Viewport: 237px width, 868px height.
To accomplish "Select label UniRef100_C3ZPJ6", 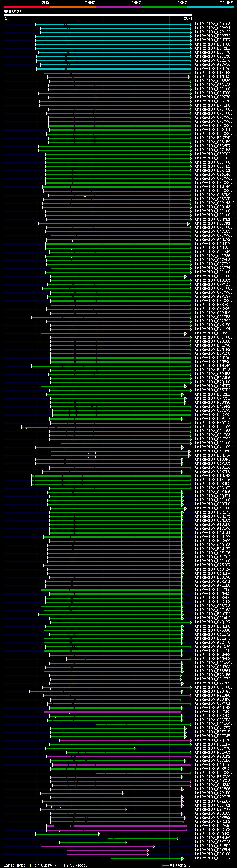I will 213,826.
